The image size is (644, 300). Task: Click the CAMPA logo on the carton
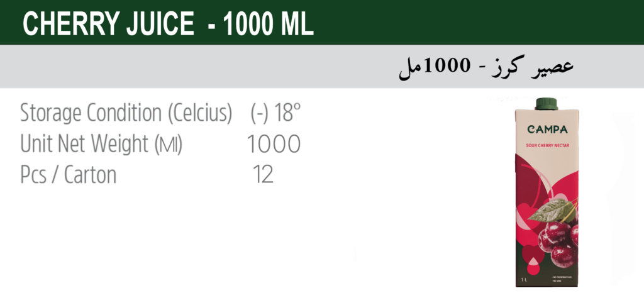[x=547, y=130]
